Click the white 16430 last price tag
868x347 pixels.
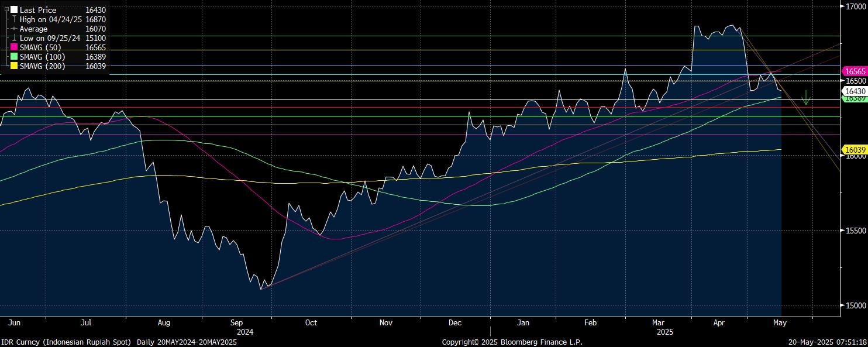[853, 91]
